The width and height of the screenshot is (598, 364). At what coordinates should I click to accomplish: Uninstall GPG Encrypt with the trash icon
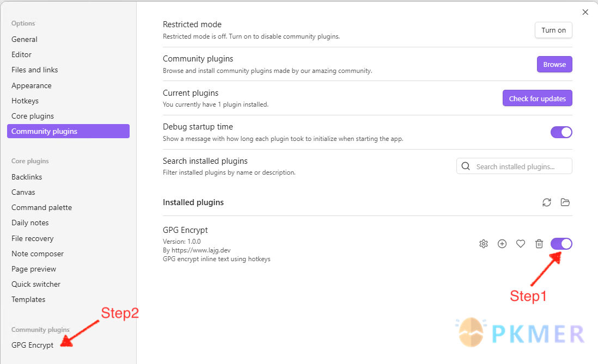point(539,244)
